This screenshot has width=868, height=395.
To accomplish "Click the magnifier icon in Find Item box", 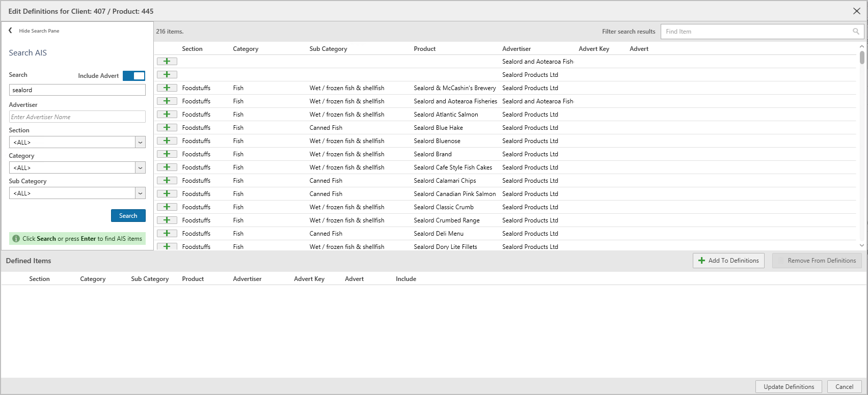I will [856, 32].
